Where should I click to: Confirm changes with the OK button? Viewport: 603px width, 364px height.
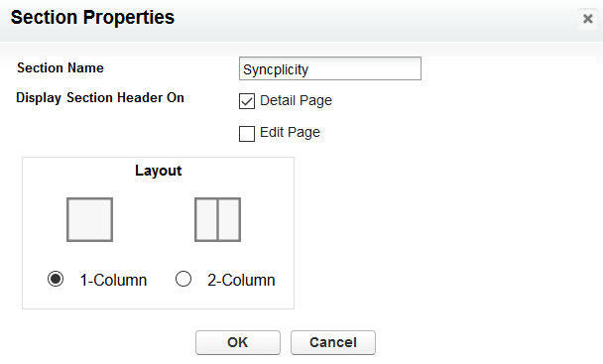238,342
